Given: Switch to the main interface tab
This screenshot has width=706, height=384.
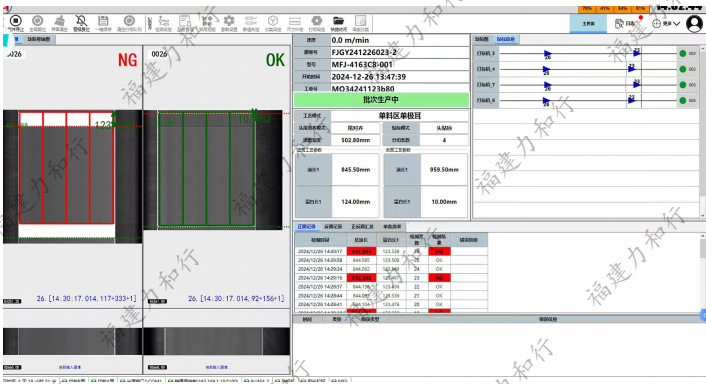Looking at the screenshot, I should tap(588, 23).
